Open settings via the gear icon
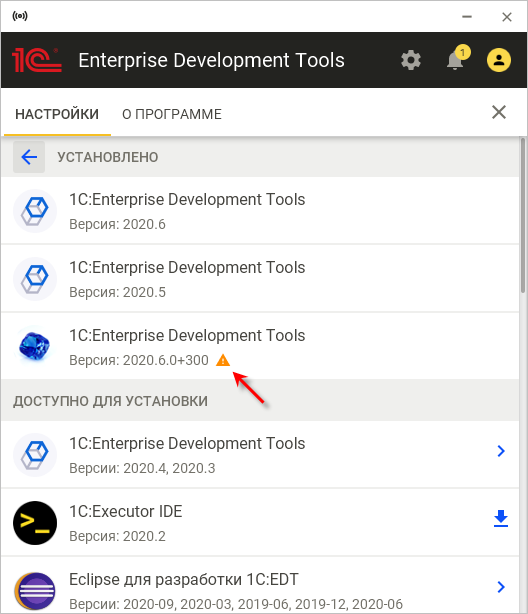This screenshot has width=528, height=614. click(410, 60)
